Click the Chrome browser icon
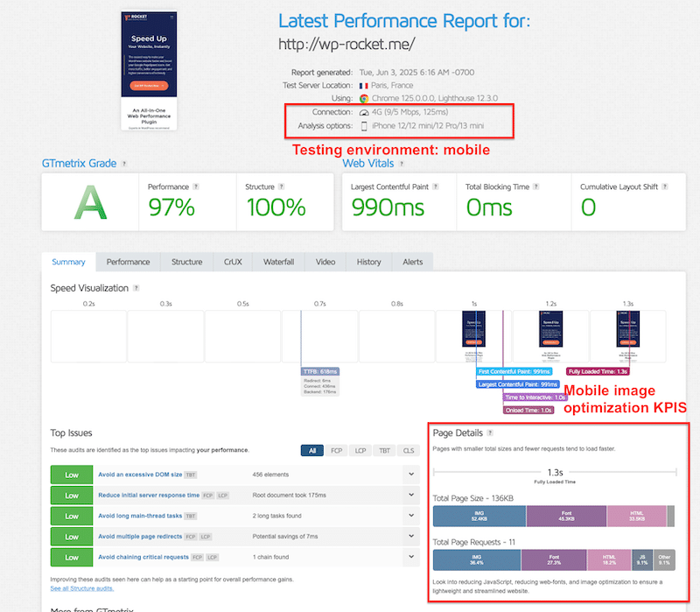 pos(364,98)
